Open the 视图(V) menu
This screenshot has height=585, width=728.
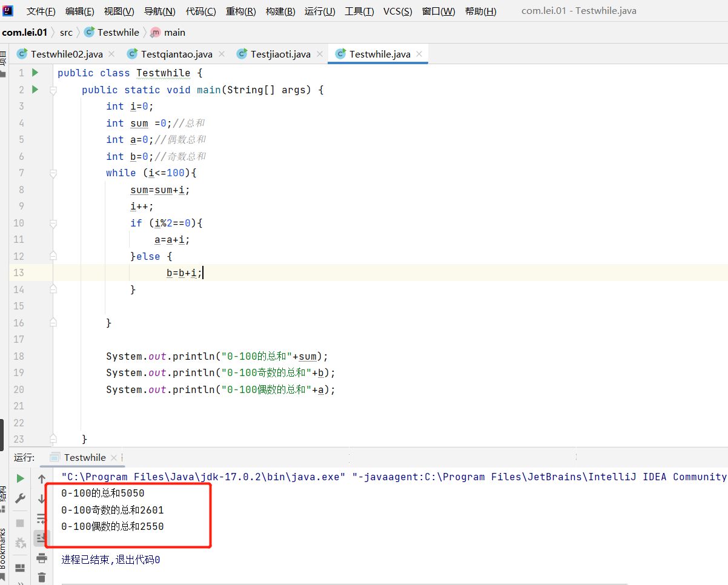tap(119, 12)
